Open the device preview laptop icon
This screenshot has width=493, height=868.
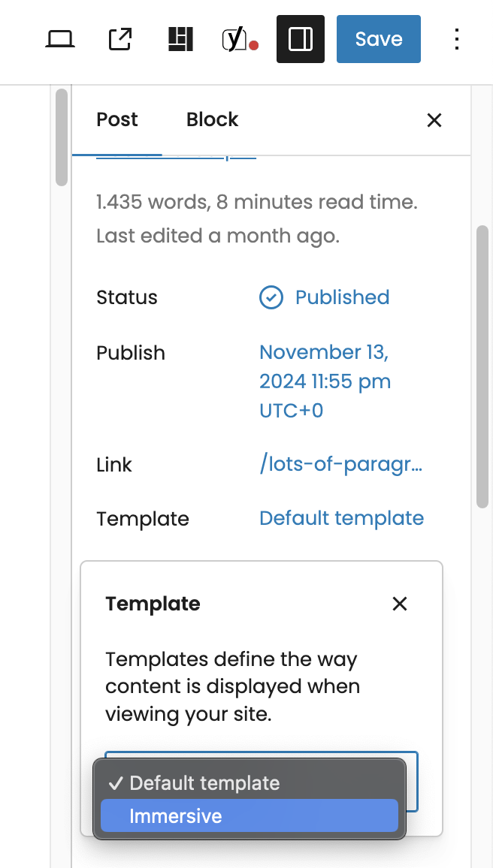(59, 39)
